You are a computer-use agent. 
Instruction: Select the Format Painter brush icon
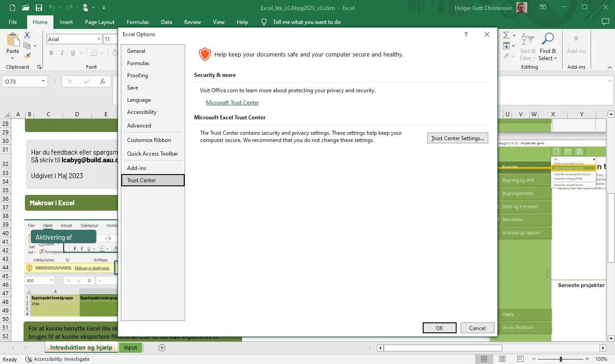click(27, 56)
